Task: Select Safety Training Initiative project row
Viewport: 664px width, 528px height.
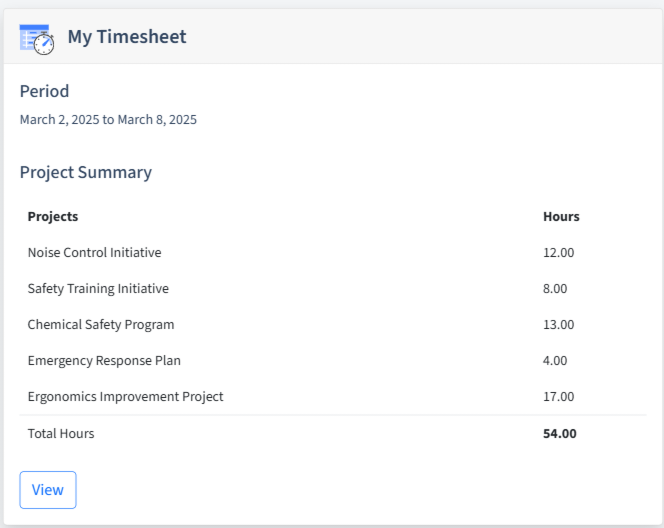Action: (333, 288)
